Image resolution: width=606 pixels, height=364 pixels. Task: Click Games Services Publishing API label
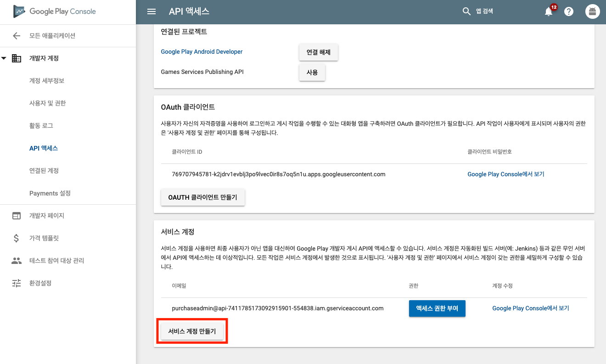[202, 72]
